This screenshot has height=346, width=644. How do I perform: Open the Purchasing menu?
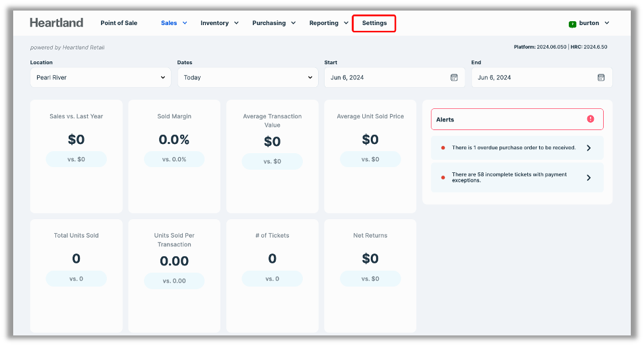point(273,23)
